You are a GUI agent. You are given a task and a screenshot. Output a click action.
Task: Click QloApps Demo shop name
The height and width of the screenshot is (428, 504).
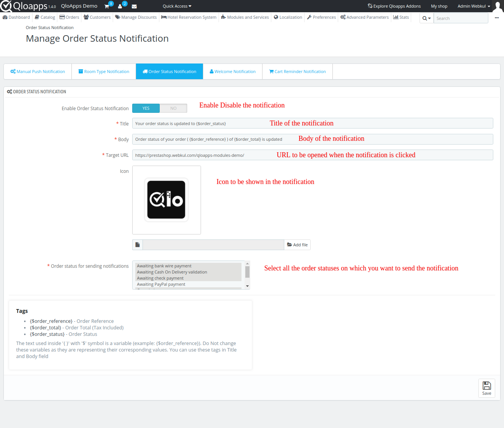tap(79, 6)
